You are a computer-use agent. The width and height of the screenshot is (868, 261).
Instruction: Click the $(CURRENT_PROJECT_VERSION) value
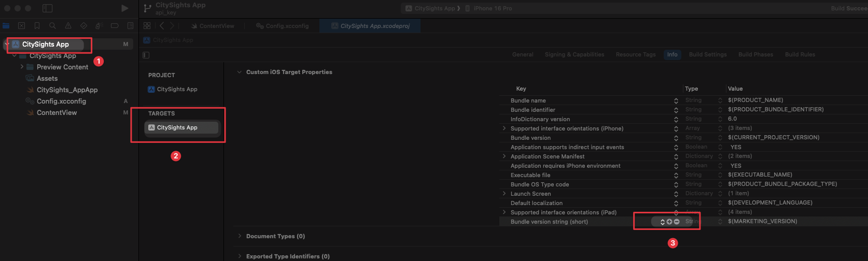click(774, 138)
